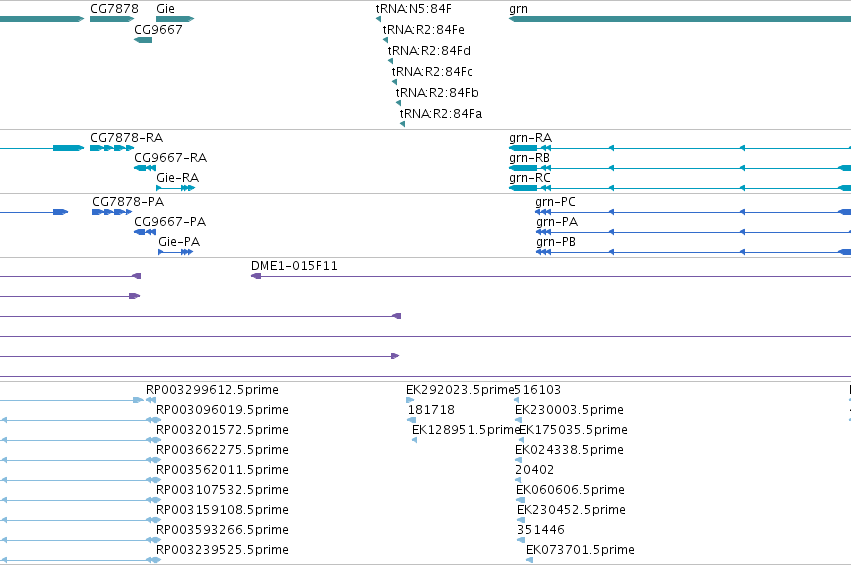Image resolution: width=851 pixels, height=565 pixels.
Task: Select the grn-RA terminal exon block
Action: tap(523, 148)
